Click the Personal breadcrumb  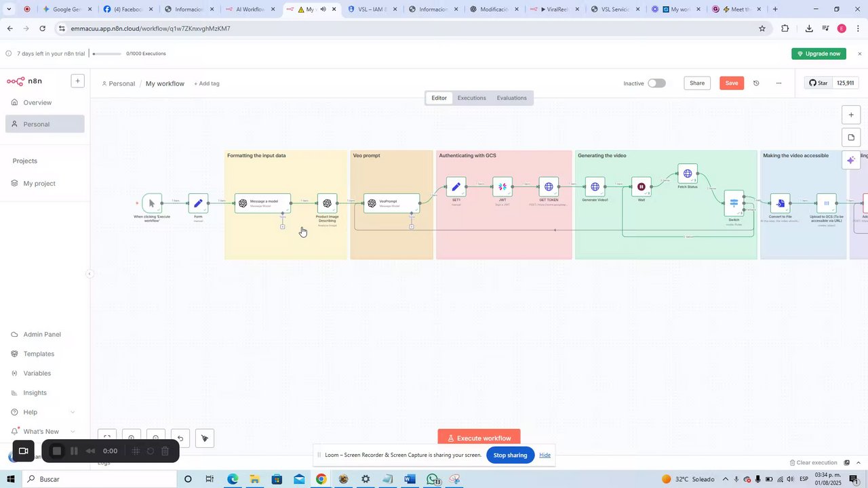pyautogui.click(x=119, y=84)
